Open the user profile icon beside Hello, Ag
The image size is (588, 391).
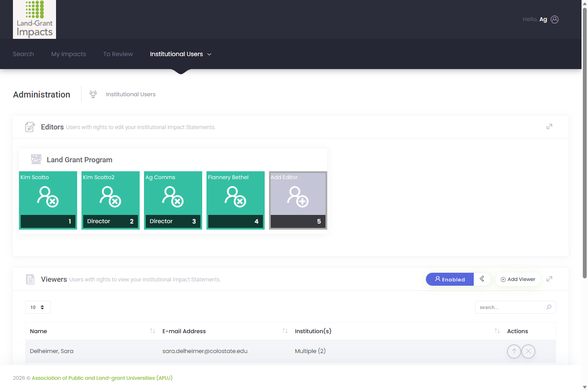click(x=555, y=19)
